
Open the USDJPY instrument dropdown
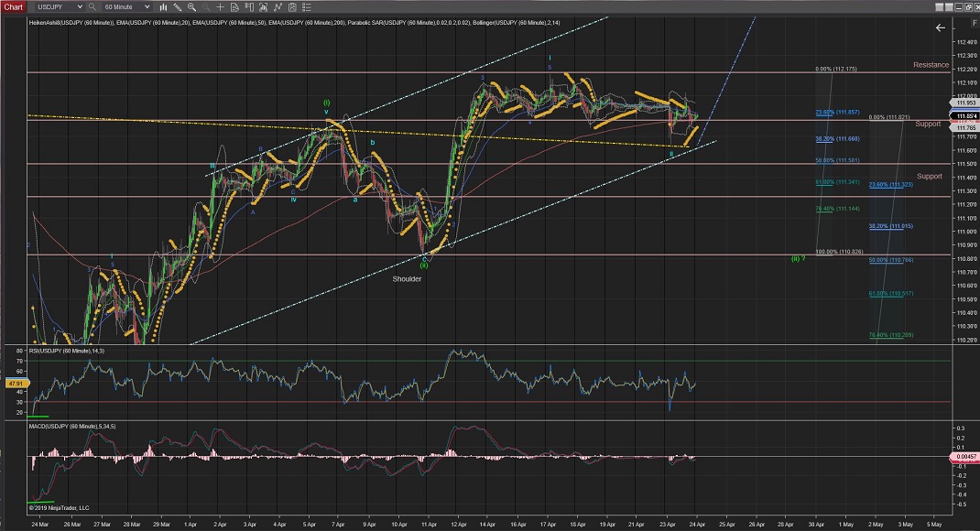pyautogui.click(x=60, y=6)
